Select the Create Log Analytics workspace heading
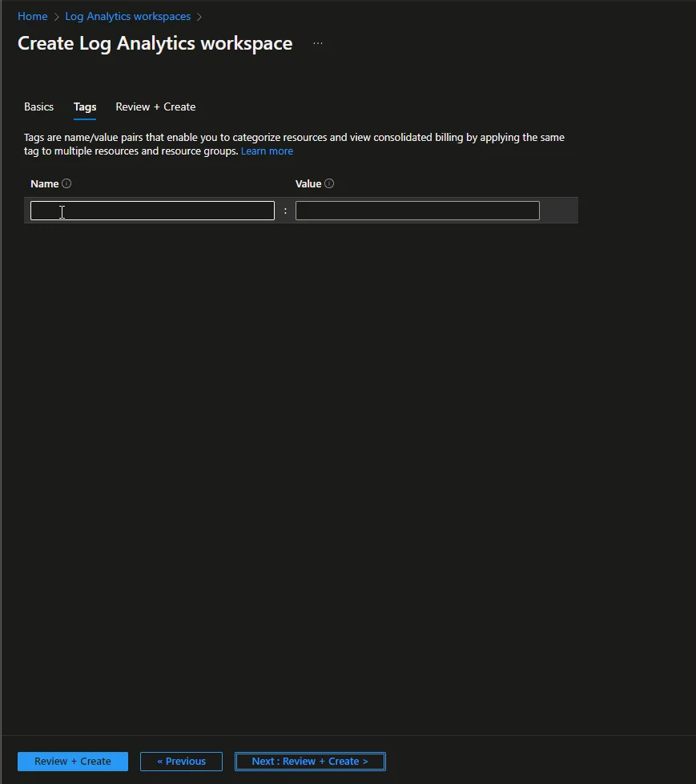 coord(155,43)
